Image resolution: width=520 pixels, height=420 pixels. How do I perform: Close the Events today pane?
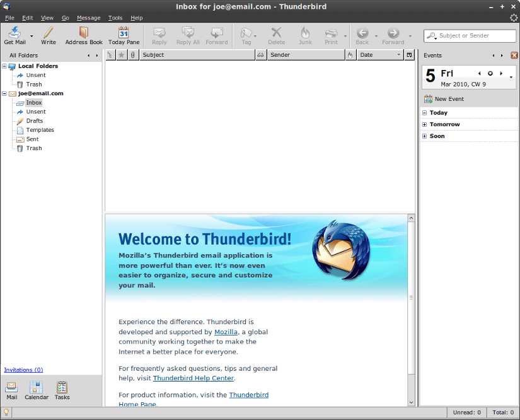coord(514,55)
